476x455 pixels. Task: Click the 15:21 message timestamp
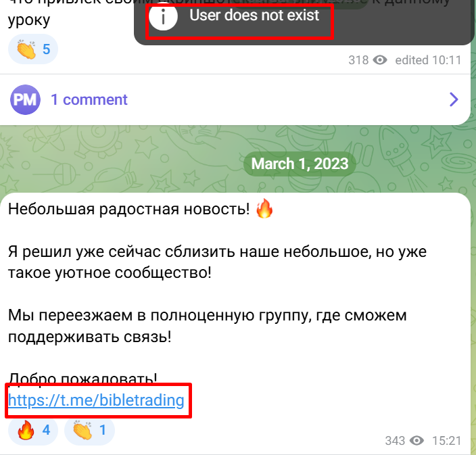click(x=446, y=440)
